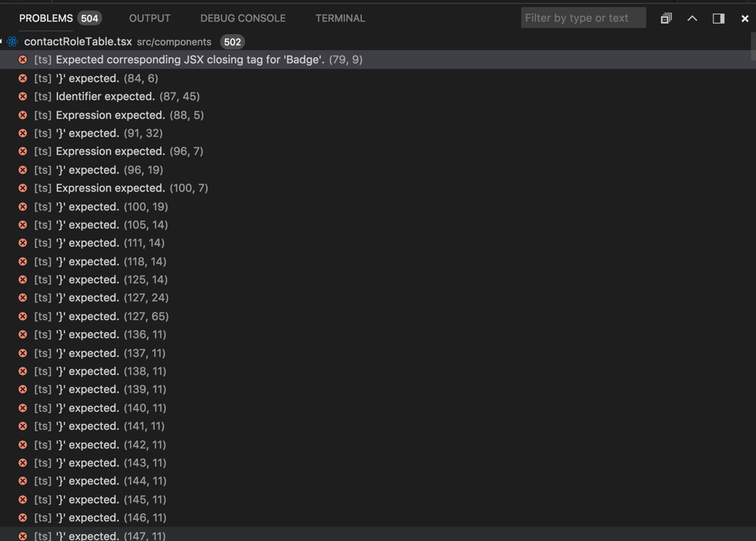Open the DEBUG CONSOLE tab

click(243, 18)
